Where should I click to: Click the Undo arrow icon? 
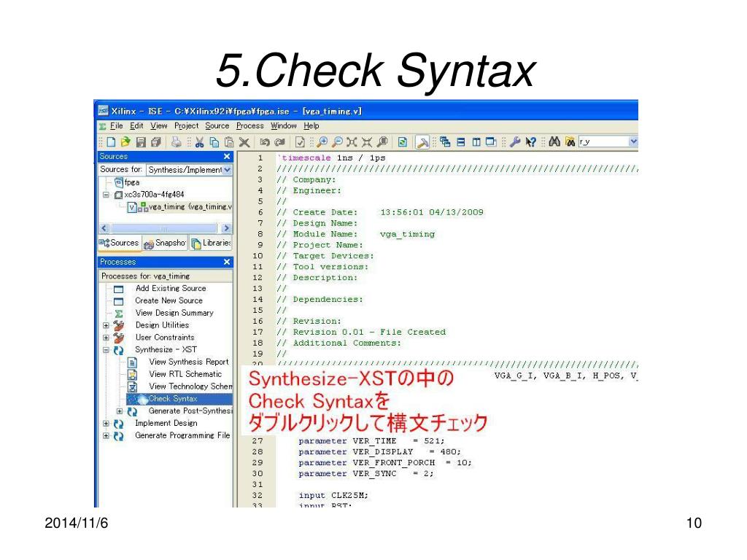[265, 142]
